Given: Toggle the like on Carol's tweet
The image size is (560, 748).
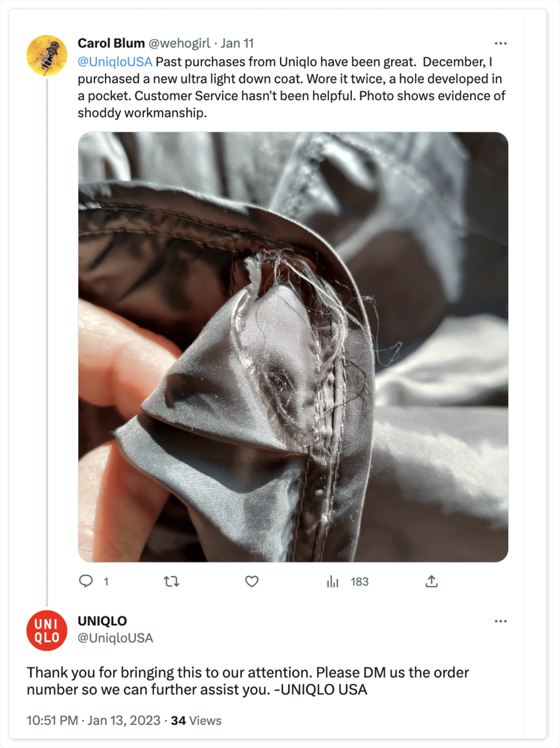Looking at the screenshot, I should 252,581.
